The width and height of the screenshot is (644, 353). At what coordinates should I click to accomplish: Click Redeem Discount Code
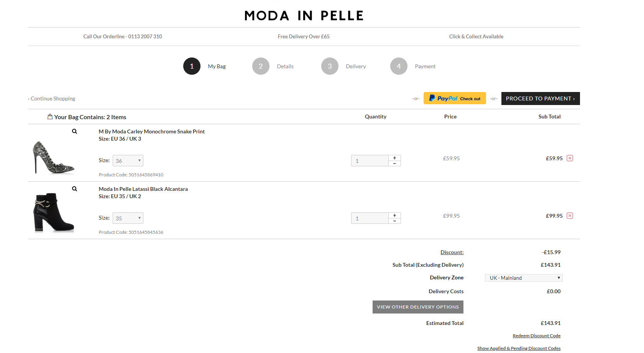(x=536, y=335)
